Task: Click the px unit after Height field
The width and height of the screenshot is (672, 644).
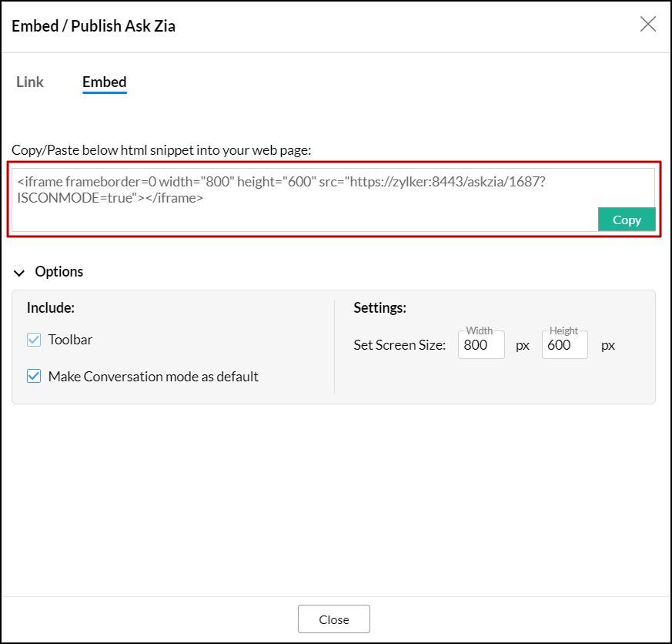Action: coord(608,345)
